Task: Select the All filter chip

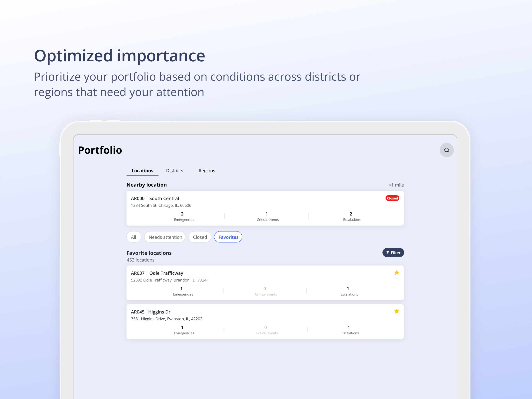Action: pos(134,237)
